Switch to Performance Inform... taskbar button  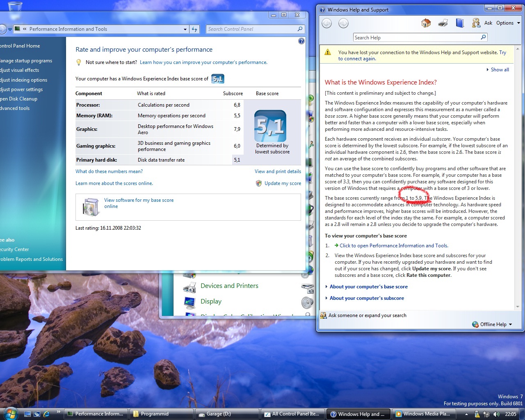click(96, 414)
